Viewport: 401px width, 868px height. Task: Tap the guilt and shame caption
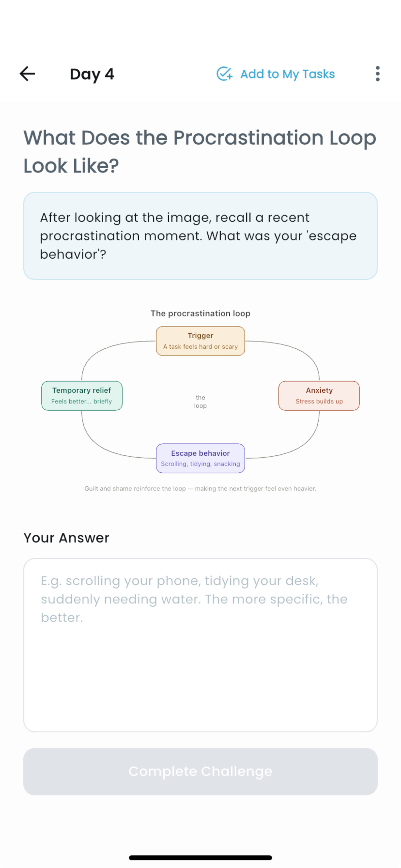point(200,488)
